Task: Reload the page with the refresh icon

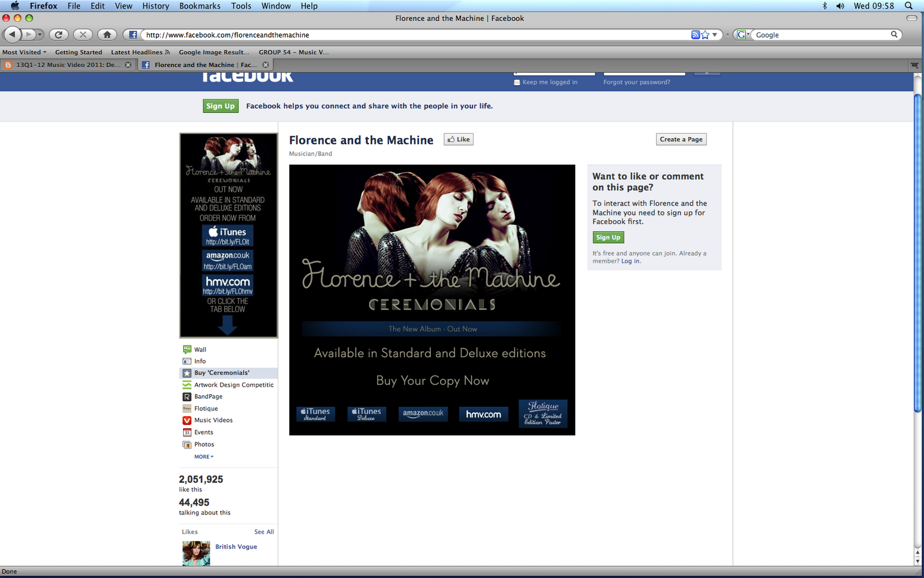Action: tap(58, 35)
